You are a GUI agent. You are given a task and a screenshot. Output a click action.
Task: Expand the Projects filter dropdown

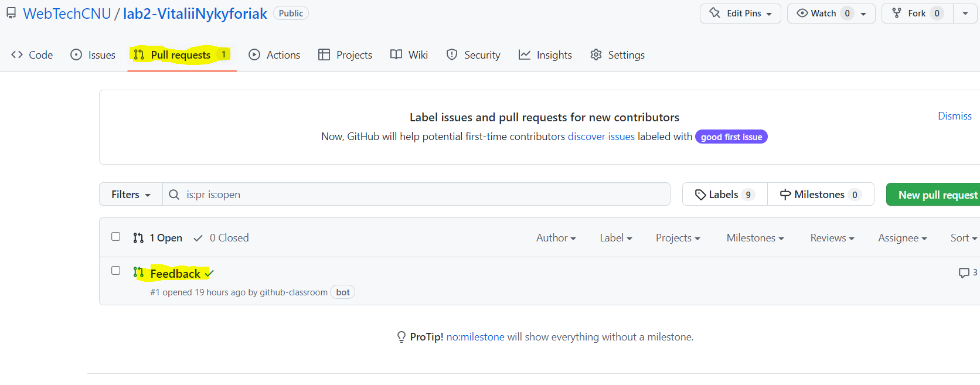pos(678,238)
